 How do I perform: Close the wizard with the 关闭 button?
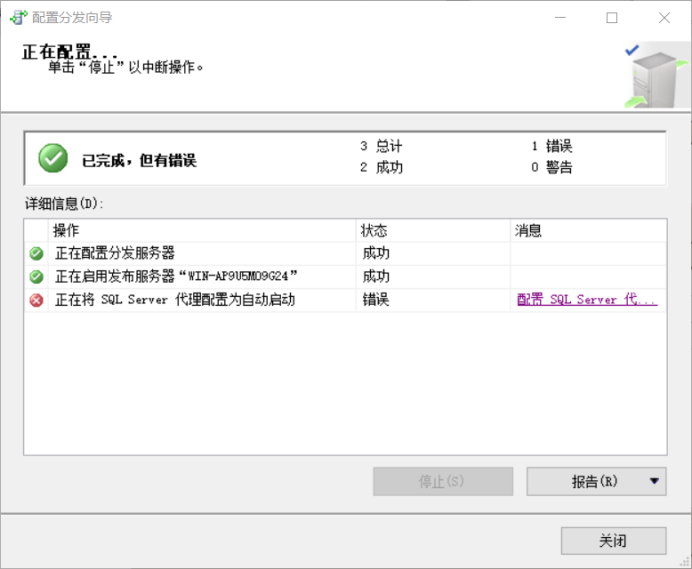612,541
